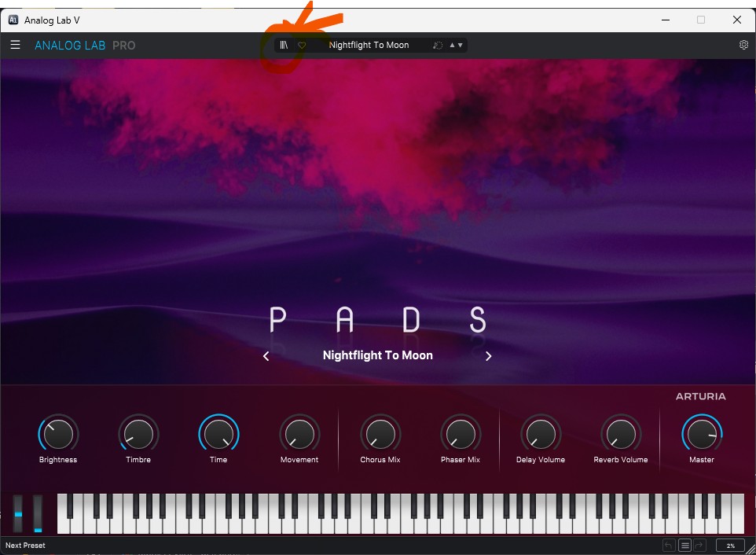Image resolution: width=756 pixels, height=555 pixels.
Task: Go to next preset using right chevron
Action: (488, 356)
